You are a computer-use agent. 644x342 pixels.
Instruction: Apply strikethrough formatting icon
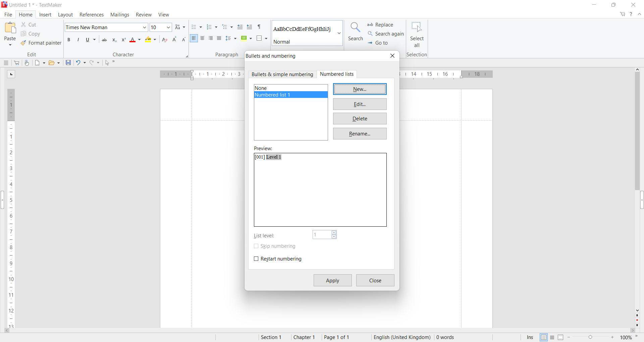(x=104, y=40)
